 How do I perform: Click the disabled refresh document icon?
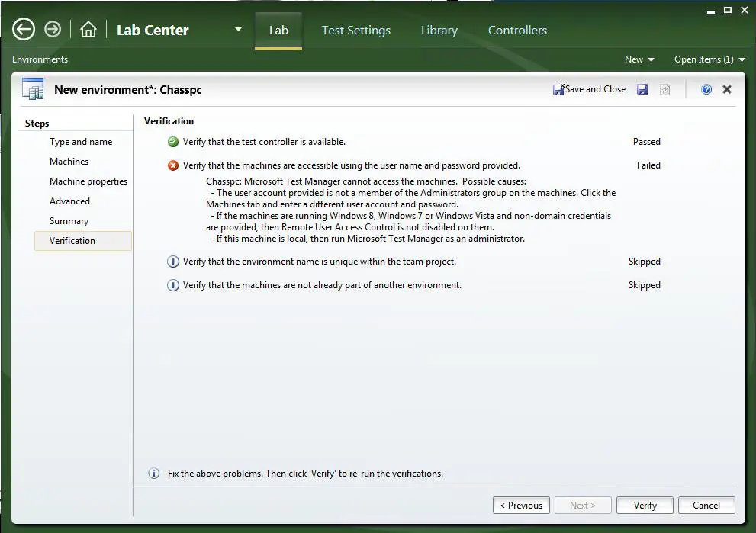click(665, 90)
